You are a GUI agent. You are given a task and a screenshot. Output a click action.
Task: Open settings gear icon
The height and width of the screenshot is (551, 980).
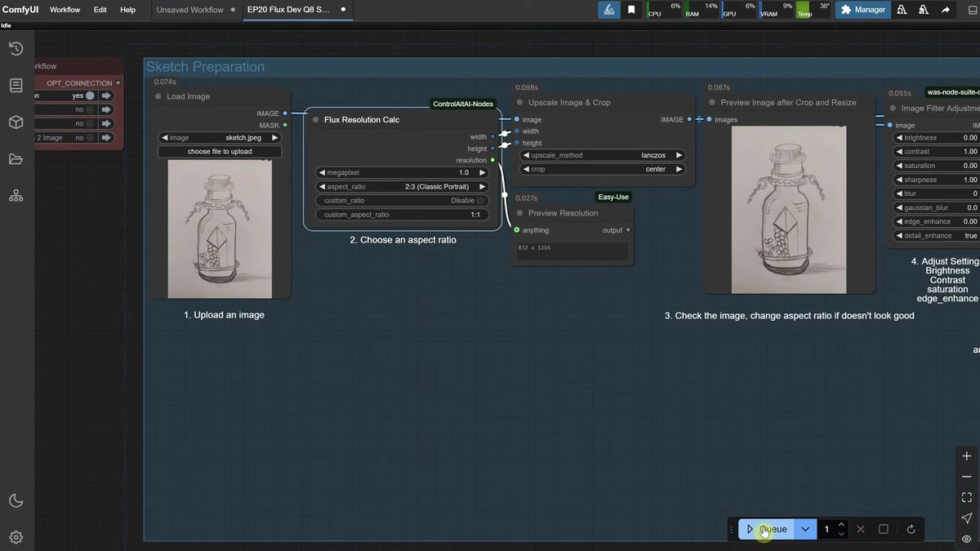pyautogui.click(x=16, y=537)
